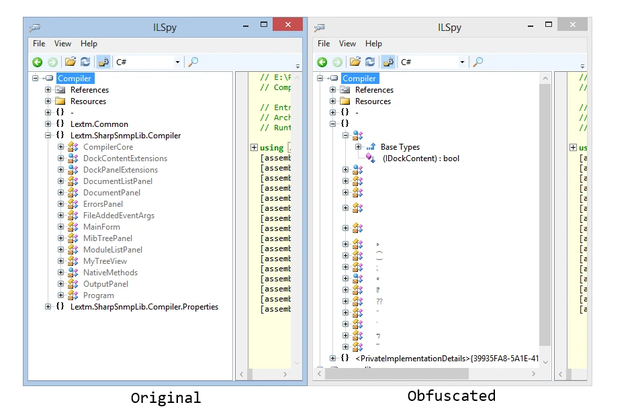Select DocumentPanel class
The height and width of the screenshot is (415, 640).
112,193
